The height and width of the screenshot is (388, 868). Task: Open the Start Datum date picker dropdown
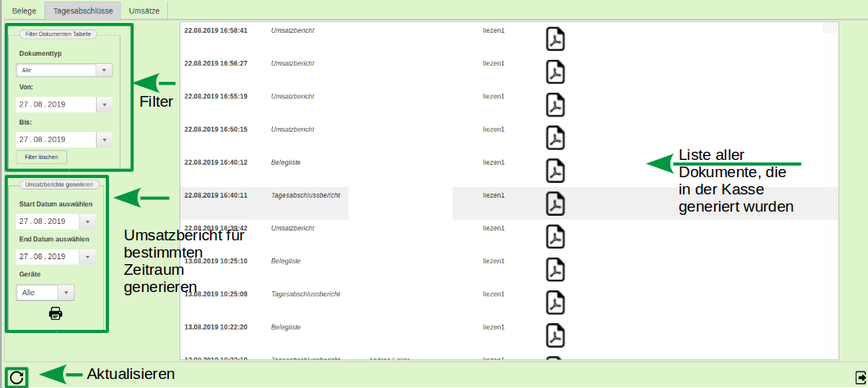[88, 221]
